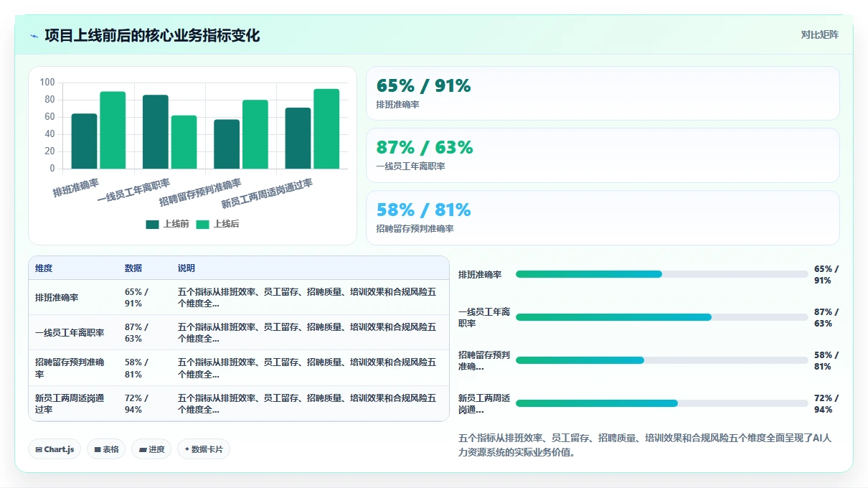This screenshot has width=868, height=488.
Task: Click the 数据卡片 chip sparkle icon
Action: (x=187, y=449)
